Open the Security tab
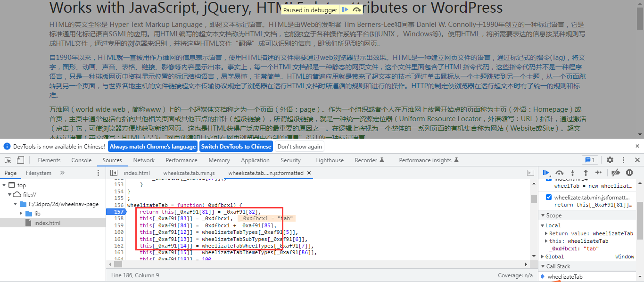 point(290,160)
